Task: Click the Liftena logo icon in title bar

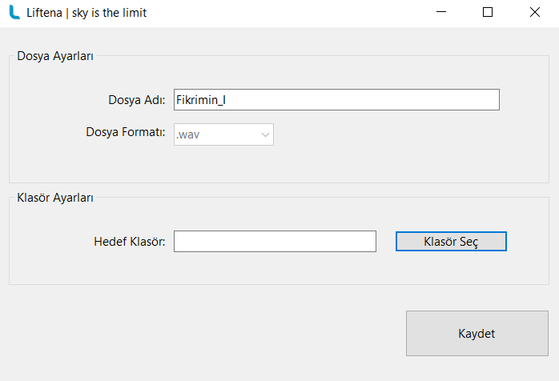Action: [14, 12]
